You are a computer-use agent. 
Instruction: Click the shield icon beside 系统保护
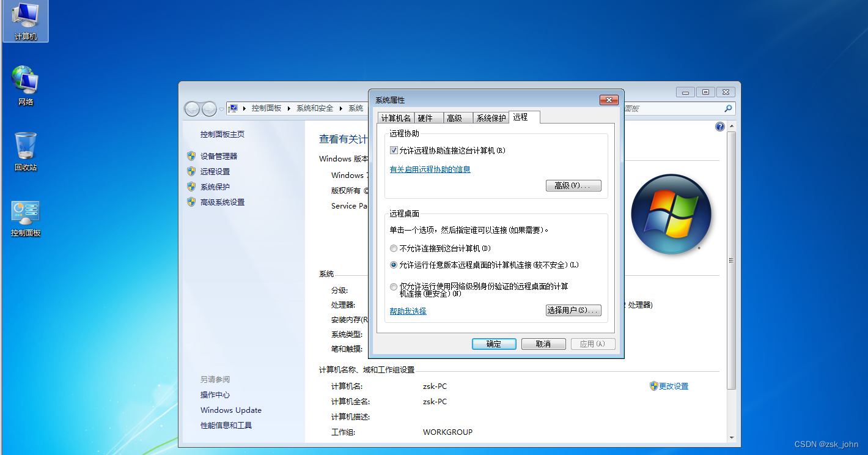(191, 187)
